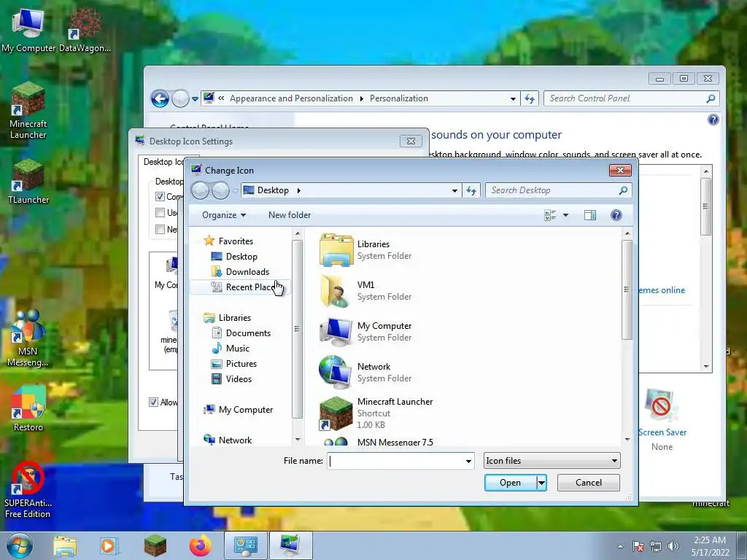Expand the Desktop breadcrumb arrow

298,190
